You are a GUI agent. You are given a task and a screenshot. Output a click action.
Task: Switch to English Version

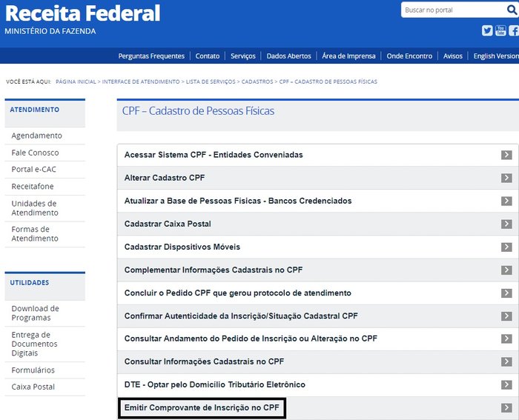(496, 56)
